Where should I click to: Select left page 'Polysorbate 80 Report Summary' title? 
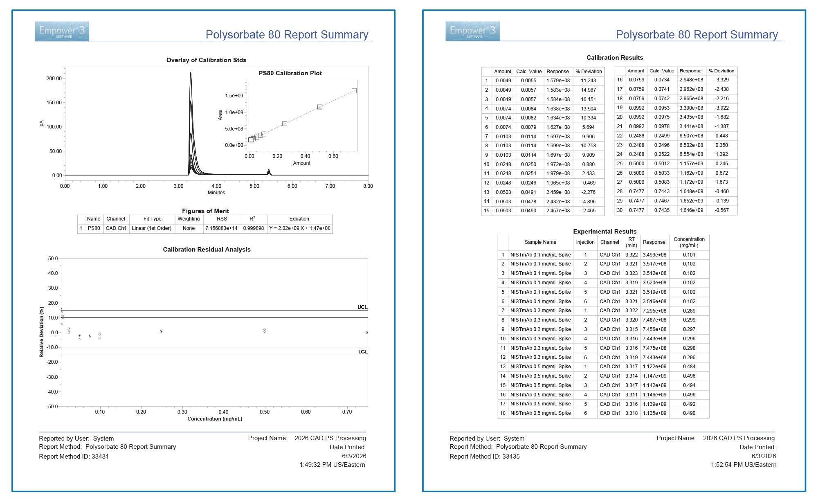287,35
